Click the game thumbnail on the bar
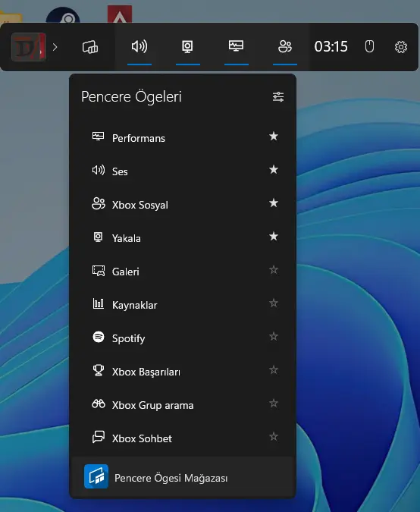The height and width of the screenshot is (512, 420). (29, 47)
